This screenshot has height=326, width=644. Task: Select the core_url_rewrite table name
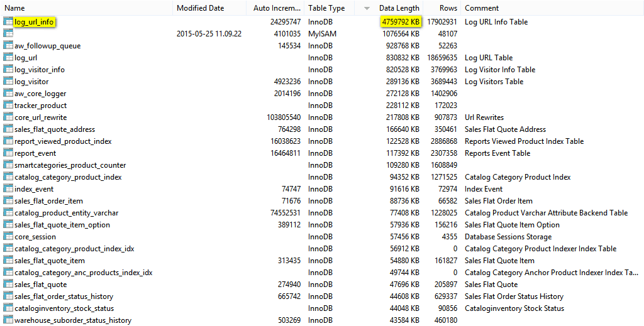(41, 117)
